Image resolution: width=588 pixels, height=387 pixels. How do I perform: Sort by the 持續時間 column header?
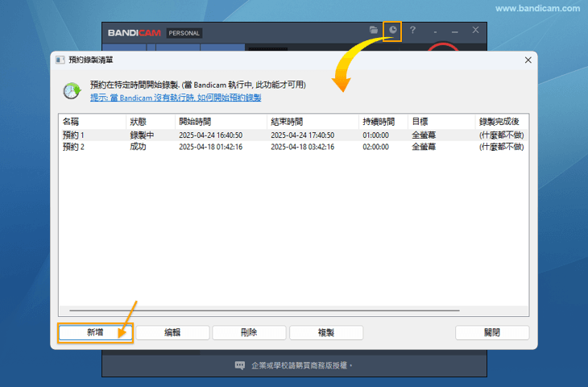pos(383,122)
